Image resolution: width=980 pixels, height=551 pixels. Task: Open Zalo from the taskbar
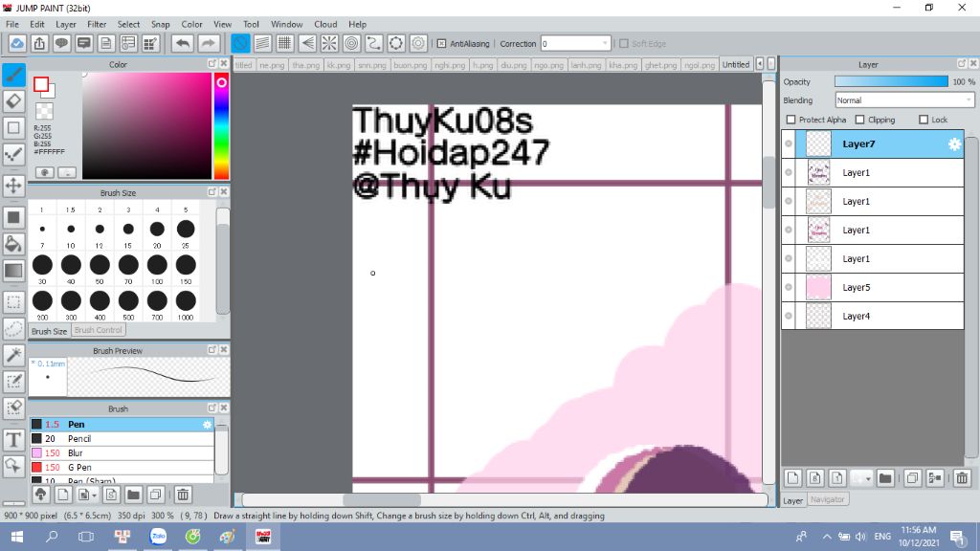point(158,536)
